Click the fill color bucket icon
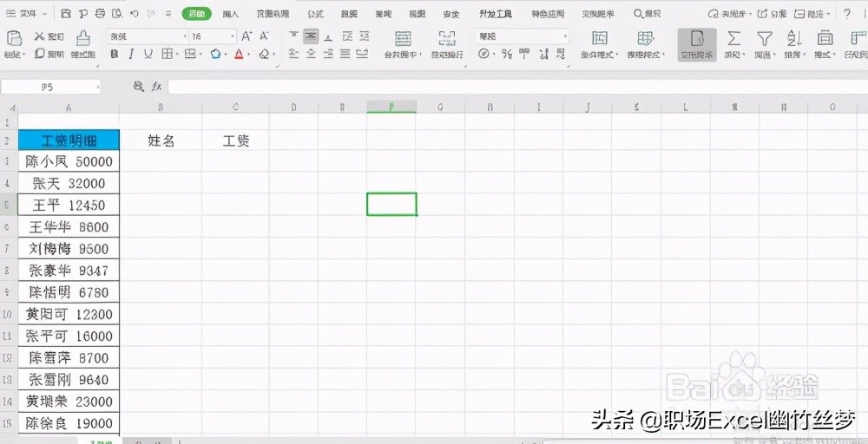Image resolution: width=868 pixels, height=444 pixels. point(215,54)
